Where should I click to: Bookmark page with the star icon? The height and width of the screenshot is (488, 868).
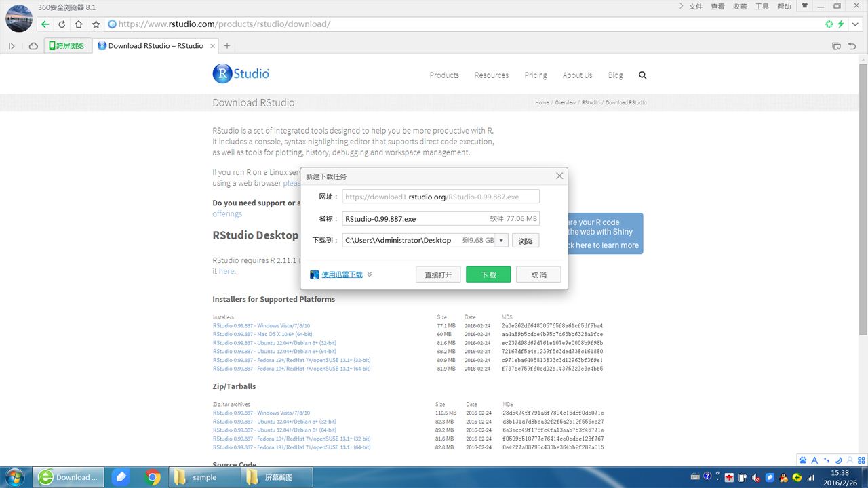(x=96, y=24)
